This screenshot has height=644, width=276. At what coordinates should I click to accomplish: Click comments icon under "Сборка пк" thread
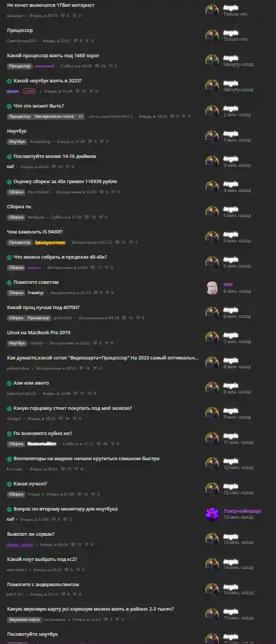click(x=87, y=217)
